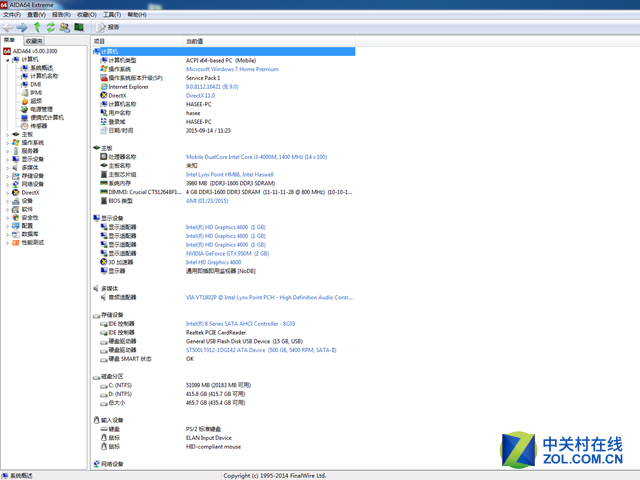Click the 项目 column header
This screenshot has height=480, width=640.
[x=138, y=41]
